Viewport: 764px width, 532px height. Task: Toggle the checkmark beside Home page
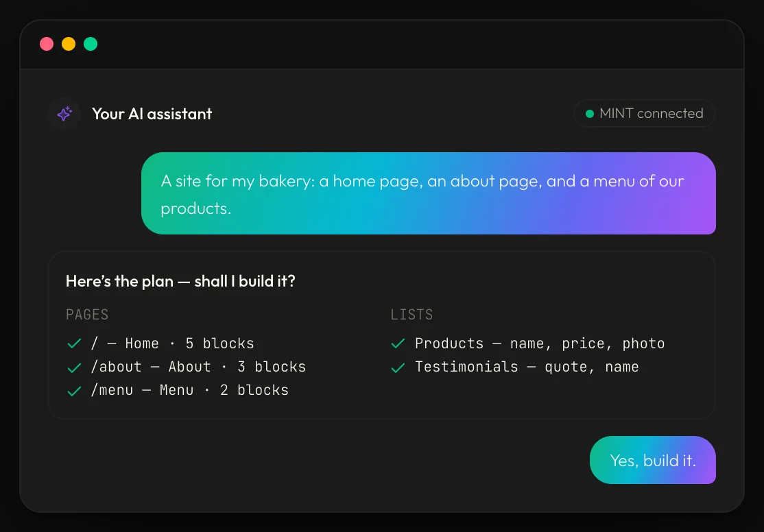point(74,343)
